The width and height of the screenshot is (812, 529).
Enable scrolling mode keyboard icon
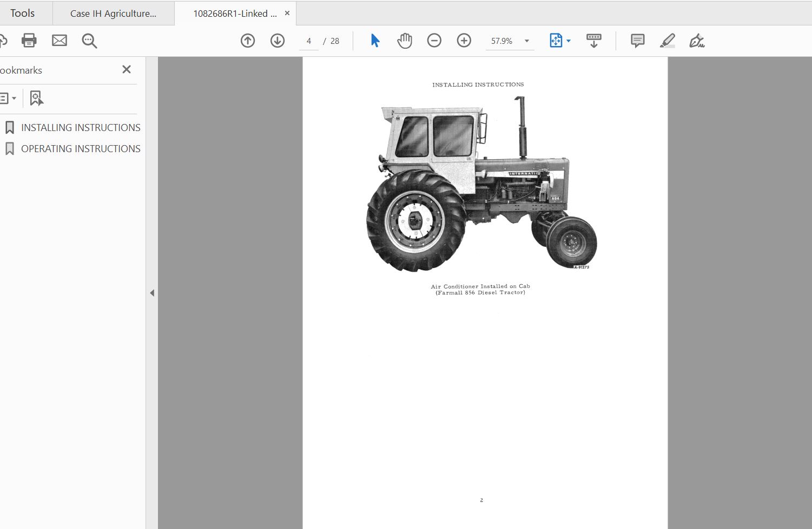point(594,41)
